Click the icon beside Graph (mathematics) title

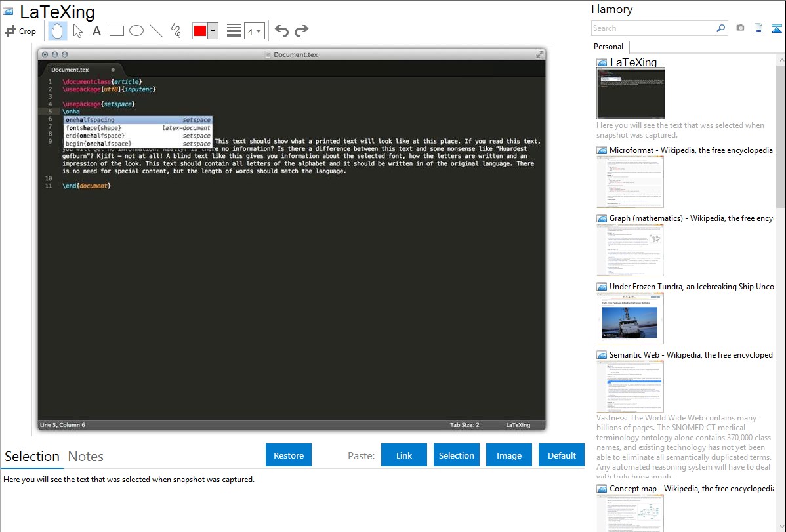click(x=602, y=218)
